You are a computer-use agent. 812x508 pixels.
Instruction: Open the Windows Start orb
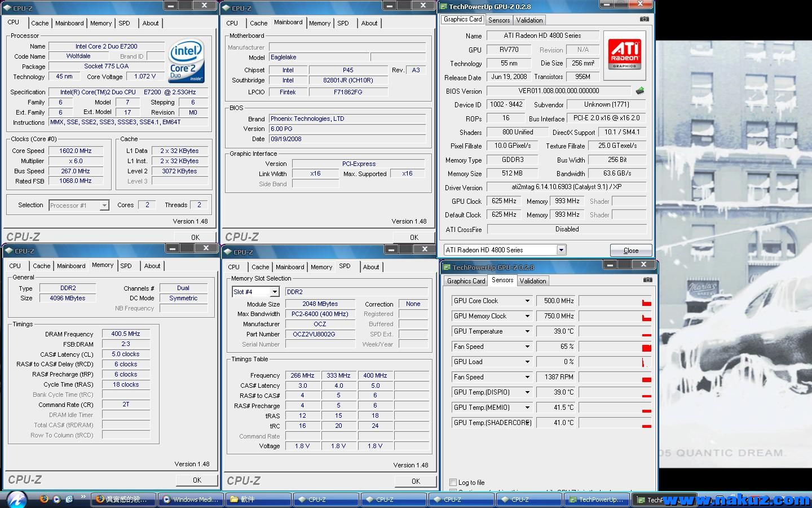(x=17, y=499)
